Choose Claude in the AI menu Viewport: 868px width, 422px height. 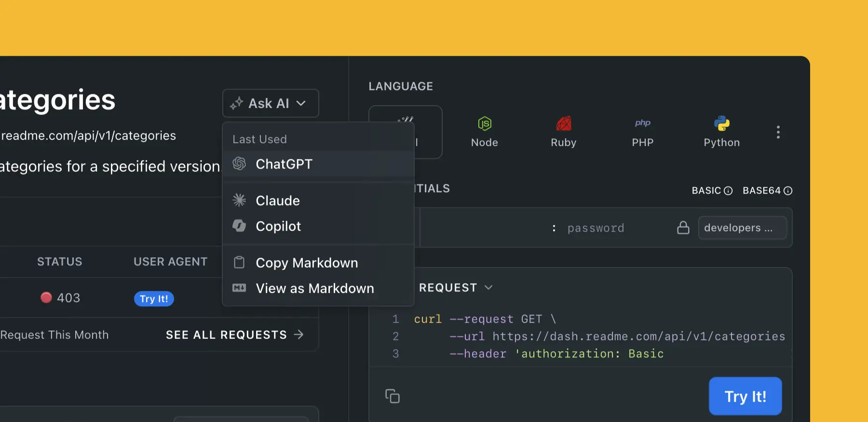click(318, 200)
